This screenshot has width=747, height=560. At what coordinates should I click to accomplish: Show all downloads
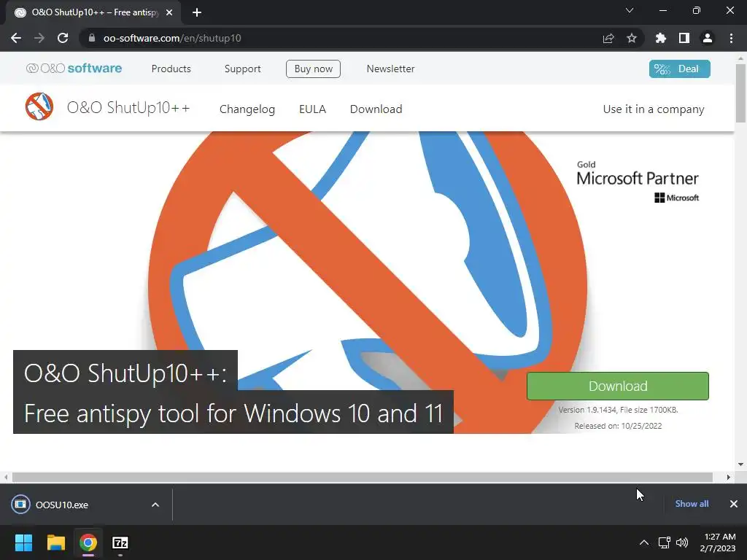coord(692,504)
